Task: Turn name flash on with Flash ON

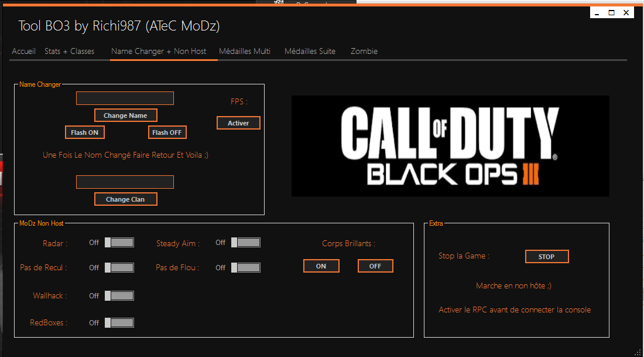Action: point(85,132)
